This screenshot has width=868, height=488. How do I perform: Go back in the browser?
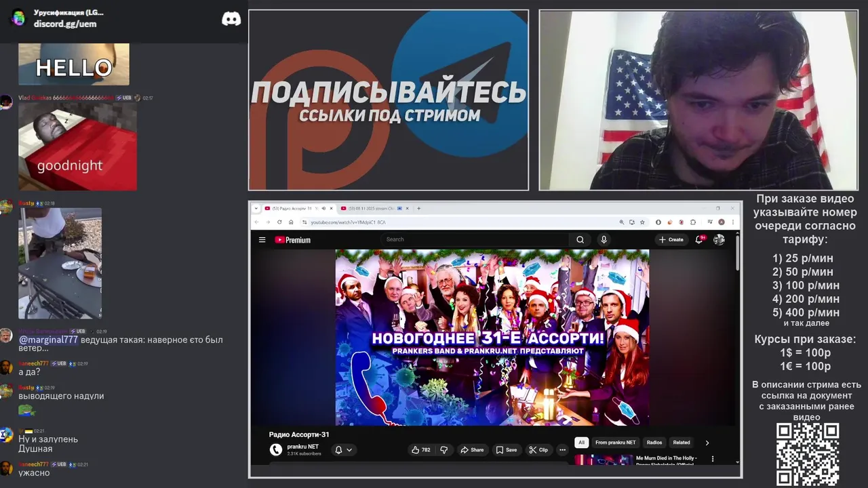pyautogui.click(x=257, y=222)
